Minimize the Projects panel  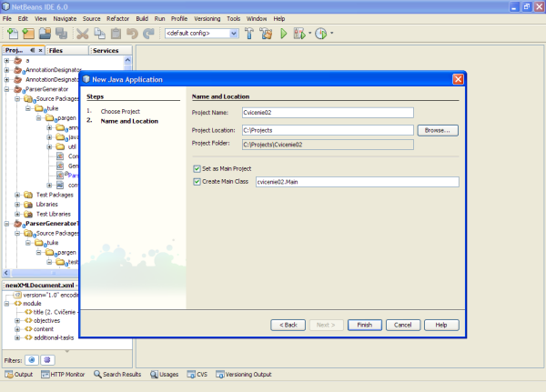tap(33, 51)
